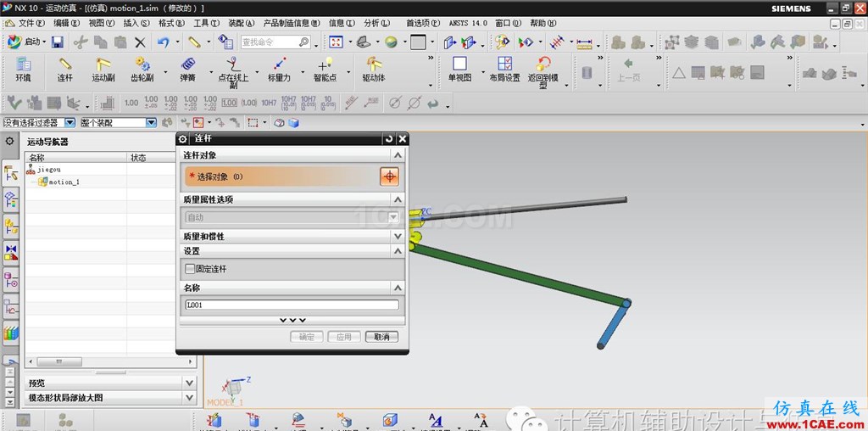Open the 驱动体 (Driver) tool
The width and height of the screenshot is (868, 431).
[x=374, y=69]
